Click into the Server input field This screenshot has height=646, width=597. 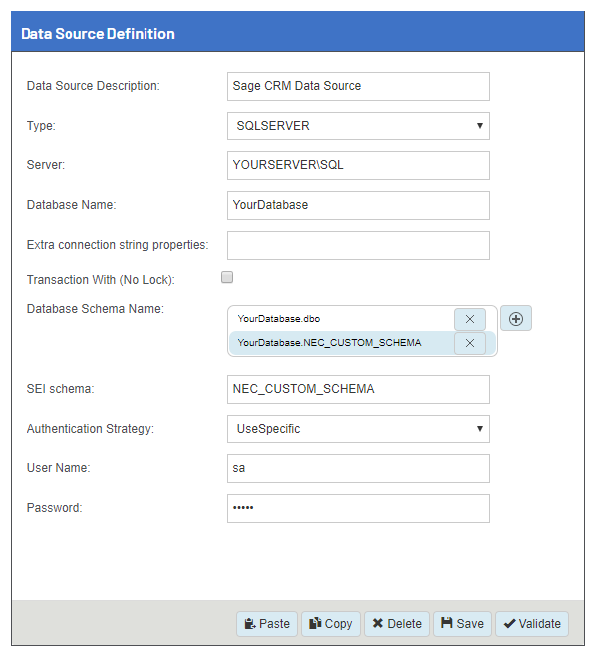[358, 166]
